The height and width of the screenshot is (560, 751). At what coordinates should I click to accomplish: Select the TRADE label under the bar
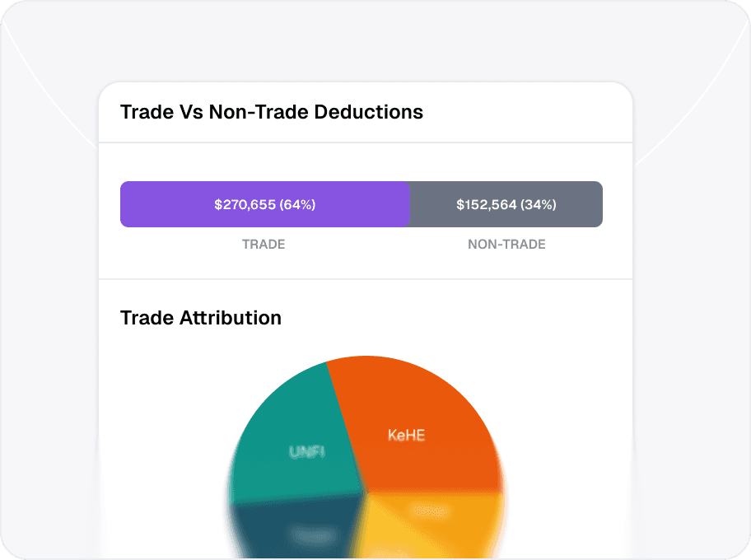tap(264, 245)
